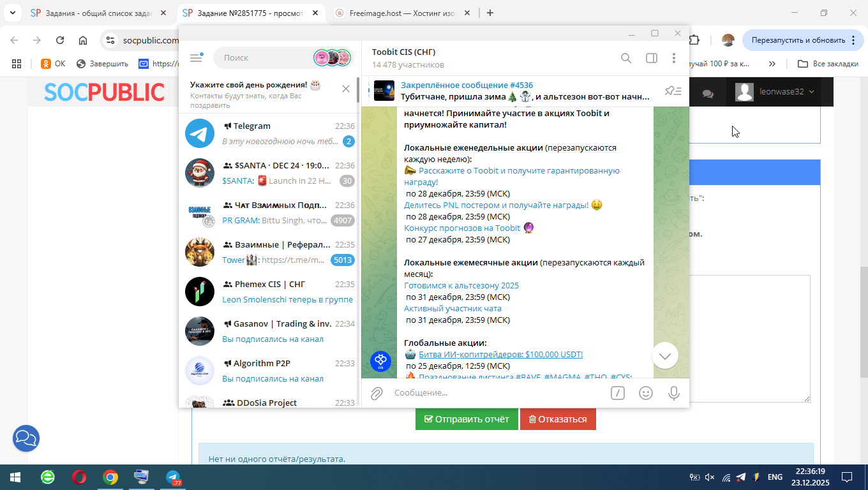Open support chat bubble widget

pos(26,438)
